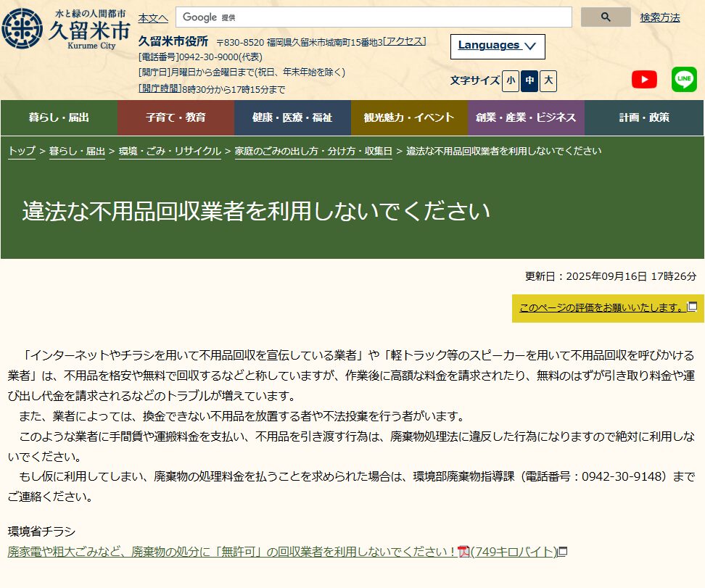The image size is (705, 588).
Task: Click the magnifying glass search icon
Action: (606, 17)
